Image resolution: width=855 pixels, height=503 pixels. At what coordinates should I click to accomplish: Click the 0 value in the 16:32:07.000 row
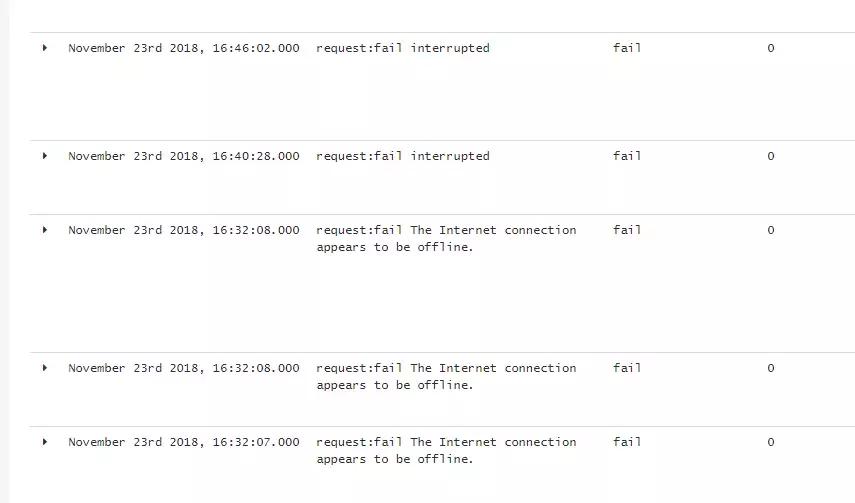(x=770, y=442)
